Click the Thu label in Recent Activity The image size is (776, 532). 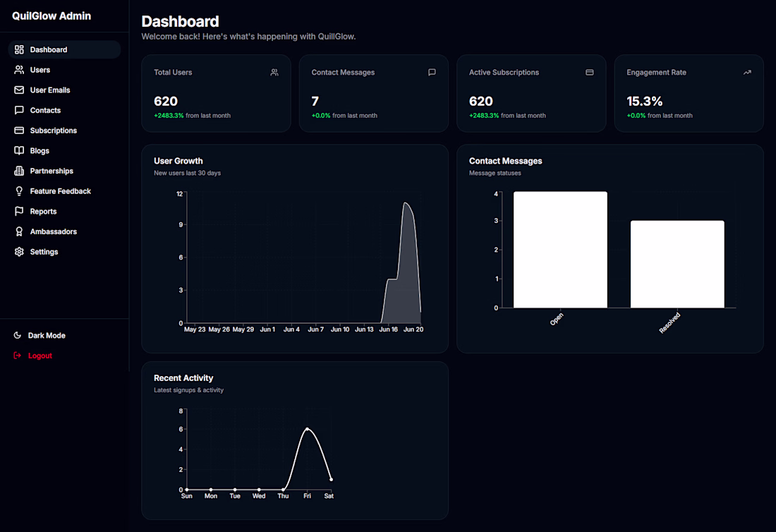tap(283, 496)
